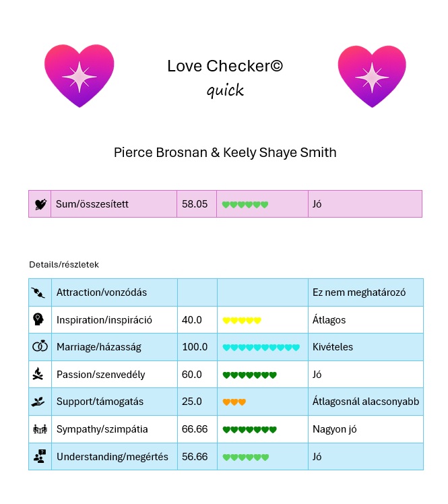This screenshot has height=504, width=448.
Task: Select the Pierce Brosnan & Keely Shaye Smith heading
Action: pyautogui.click(x=225, y=152)
